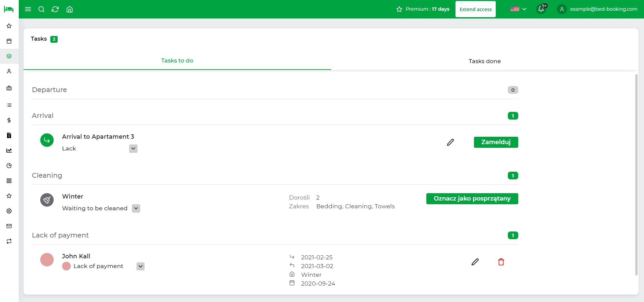
Task: Open the briefcase sidebar icon
Action: [9, 88]
